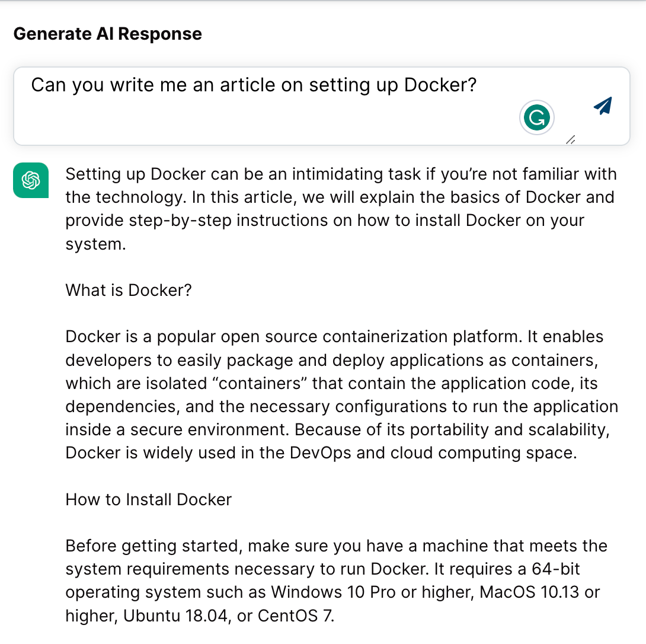Viewport: 646px width, 644px height.
Task: Click the word "Docker?" in the prompt text
Action: [x=440, y=85]
